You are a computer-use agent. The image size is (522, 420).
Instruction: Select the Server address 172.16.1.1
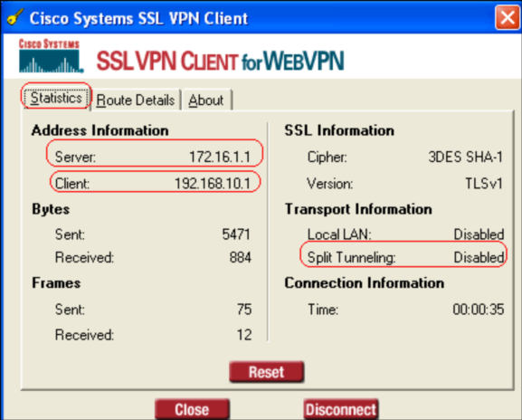[220, 157]
